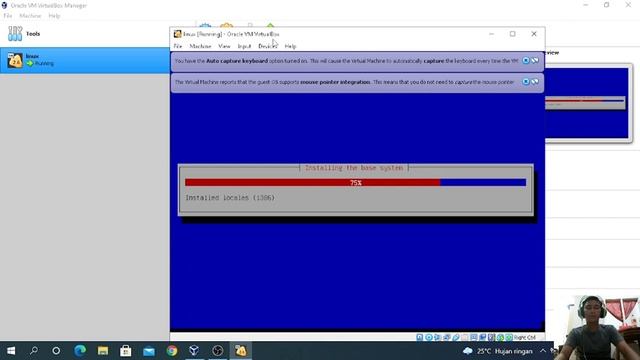Click the Installing the base system title
The width and height of the screenshot is (640, 360).
(x=354, y=168)
